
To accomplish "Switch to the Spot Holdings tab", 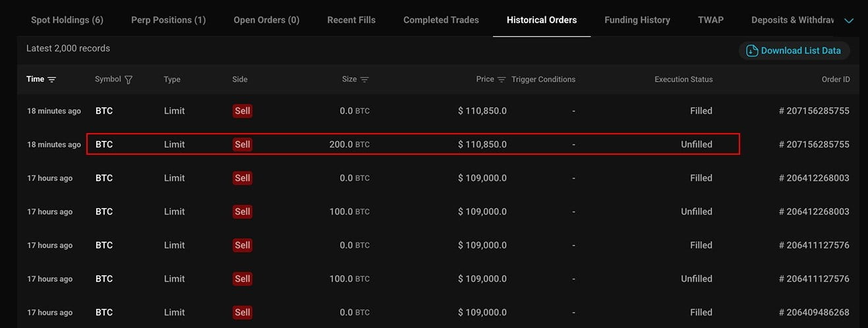I will 67,20.
